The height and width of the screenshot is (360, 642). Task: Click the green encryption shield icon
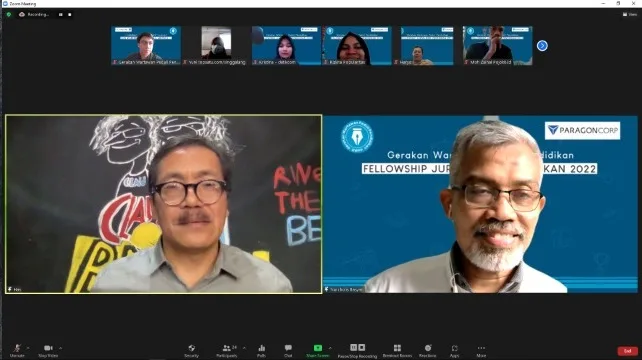coord(9,14)
